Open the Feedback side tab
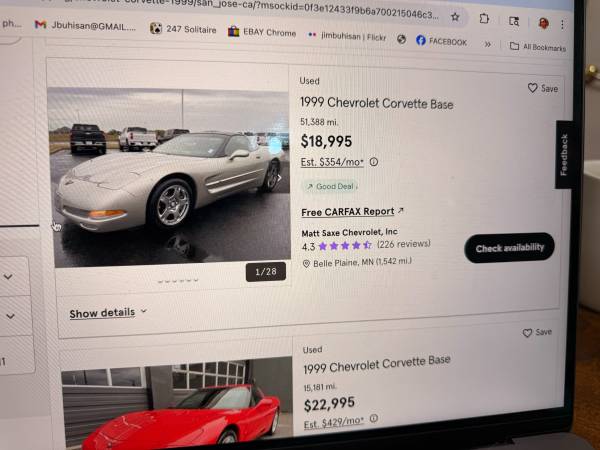Viewport: 600px width, 450px height. 564,155
